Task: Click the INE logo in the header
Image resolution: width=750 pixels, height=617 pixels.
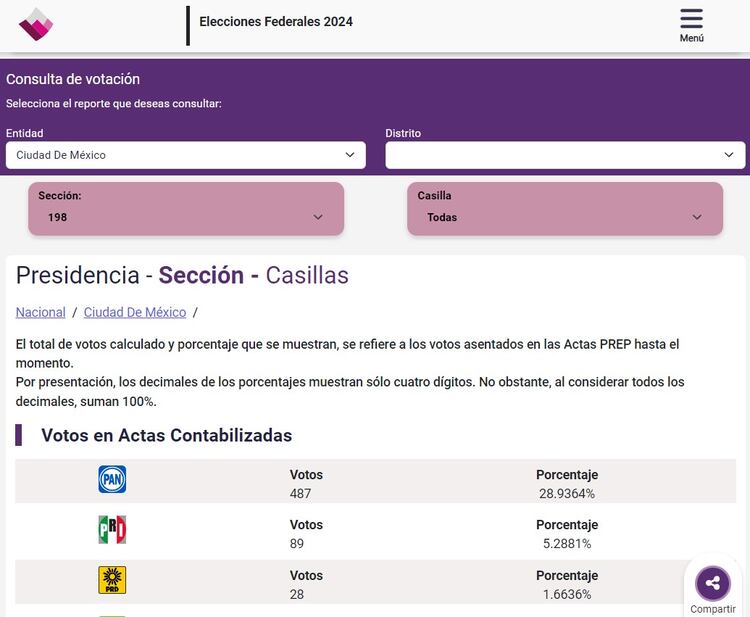Action: click(x=36, y=24)
